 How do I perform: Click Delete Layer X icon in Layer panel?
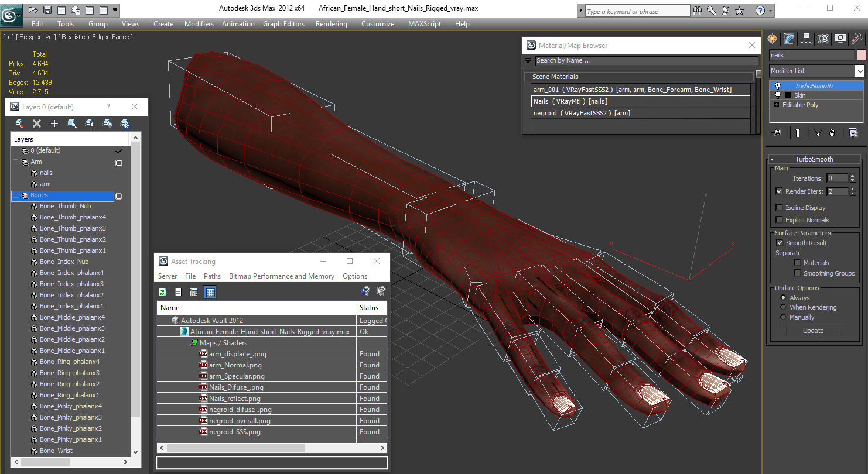[x=37, y=123]
